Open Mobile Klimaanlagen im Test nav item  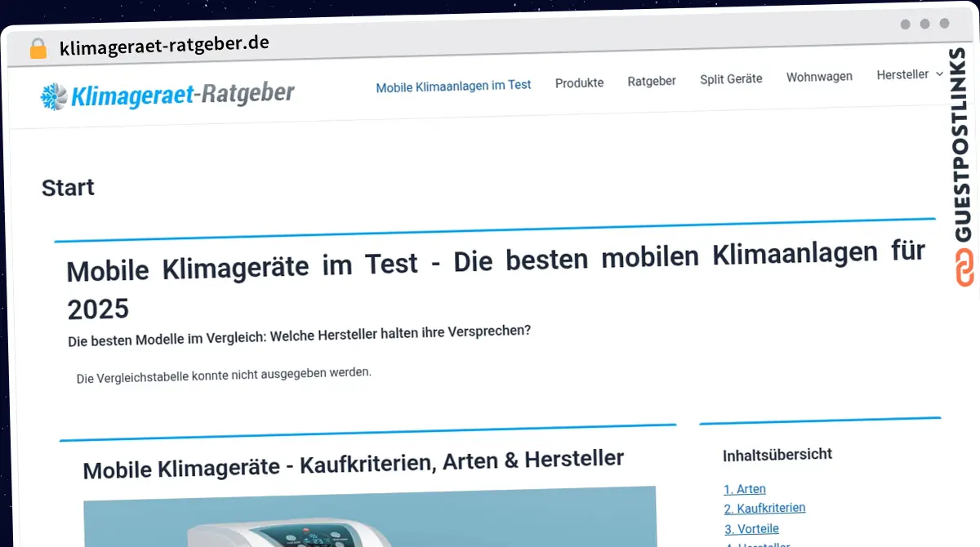(x=453, y=85)
